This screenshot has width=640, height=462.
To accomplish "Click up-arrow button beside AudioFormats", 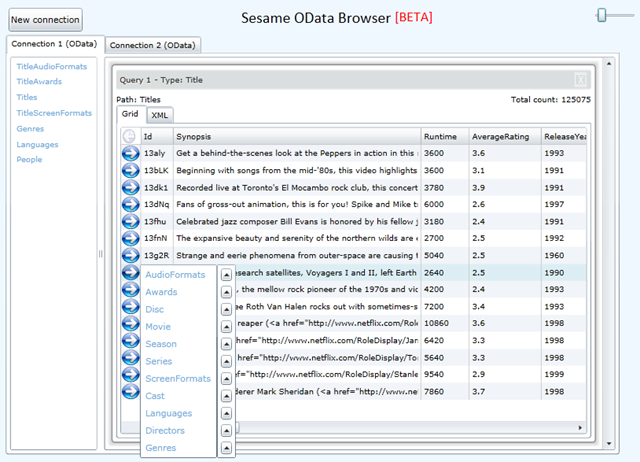I will point(227,275).
